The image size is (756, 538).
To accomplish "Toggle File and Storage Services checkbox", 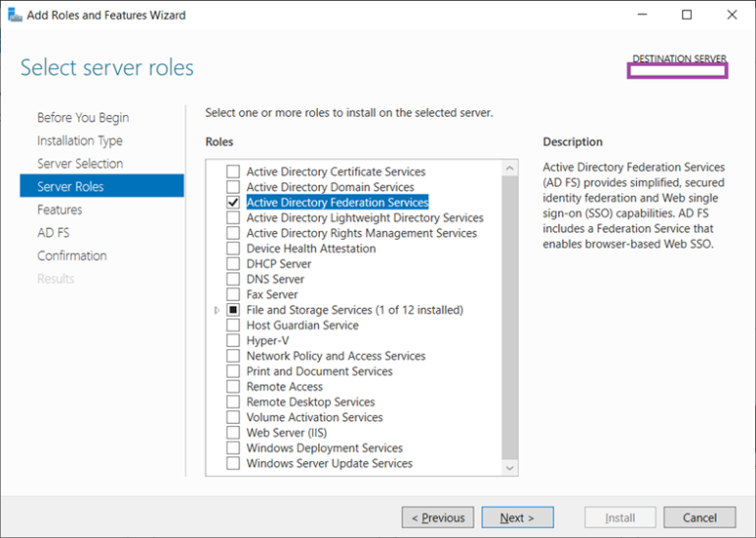I will [x=233, y=310].
